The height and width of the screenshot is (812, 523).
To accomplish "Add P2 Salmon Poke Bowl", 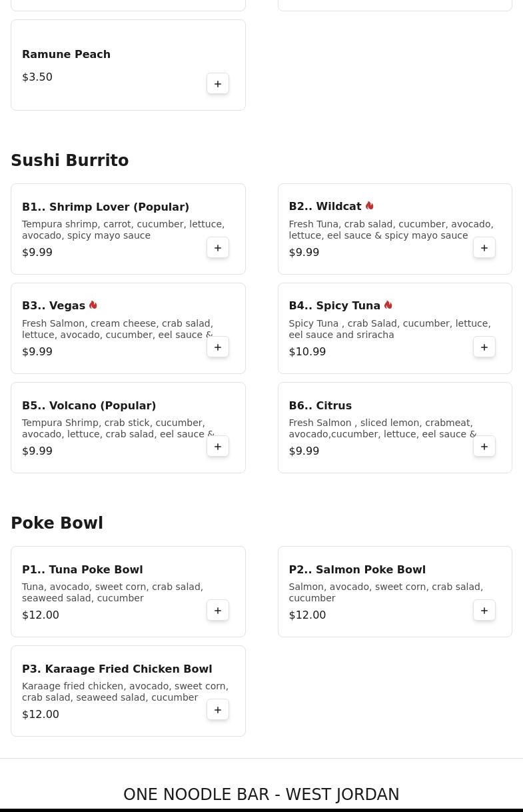I will click(484, 611).
